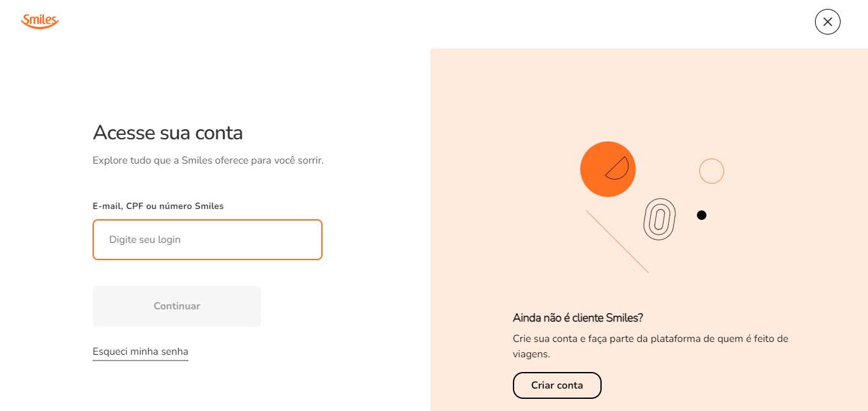Image resolution: width=868 pixels, height=411 pixels.
Task: Click the thin diagonal orange line
Action: coord(617,242)
